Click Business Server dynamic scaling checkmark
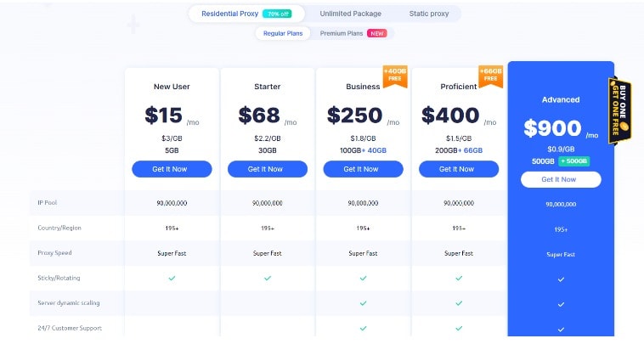Screen dimensions: 644x344 (363, 303)
